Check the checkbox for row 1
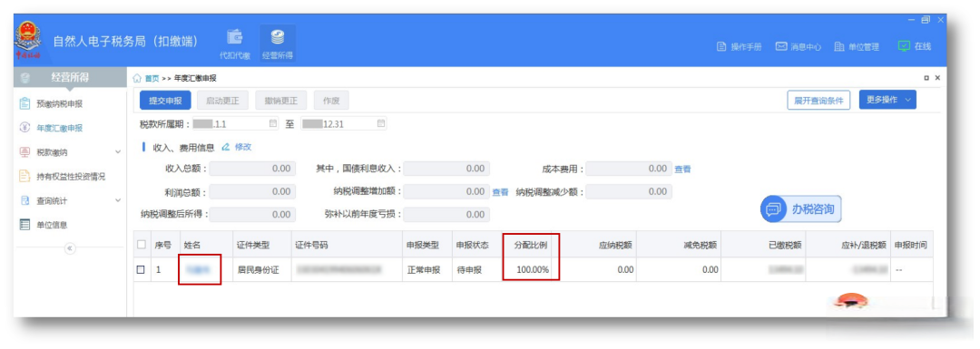This screenshot has height=349, width=980. pos(141,270)
